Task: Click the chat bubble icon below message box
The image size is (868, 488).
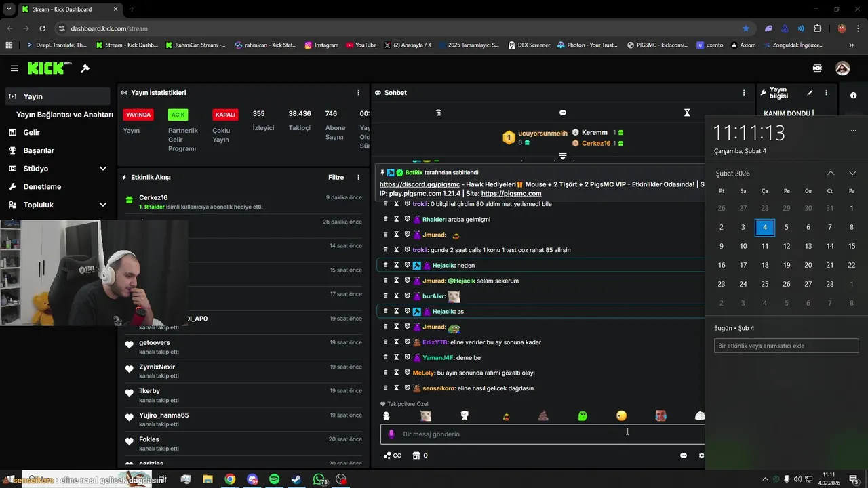Action: click(x=684, y=455)
